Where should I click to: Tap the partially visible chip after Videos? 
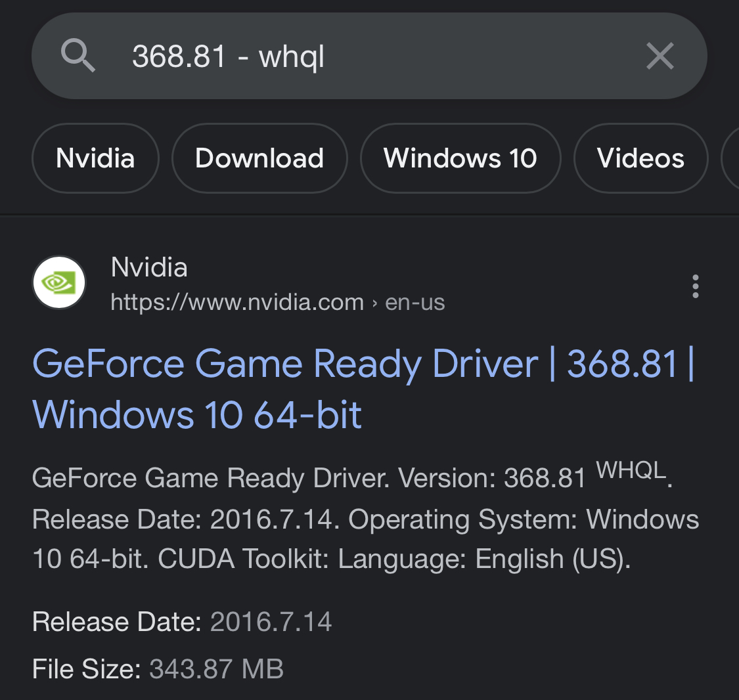tap(730, 158)
